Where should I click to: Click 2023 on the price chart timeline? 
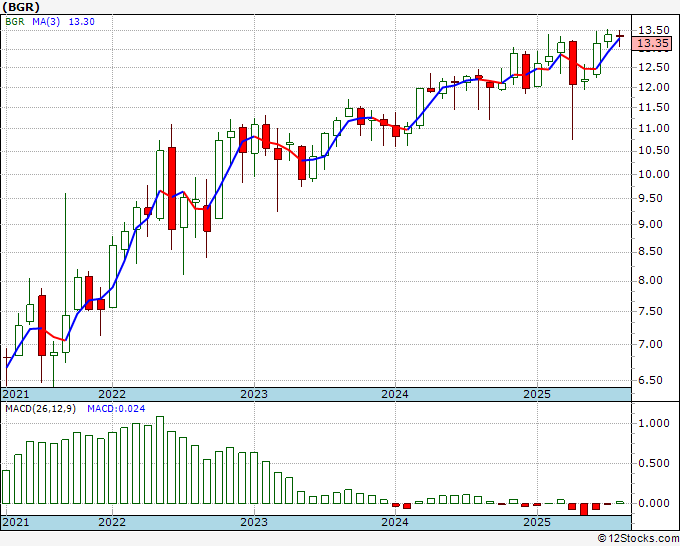[254, 394]
